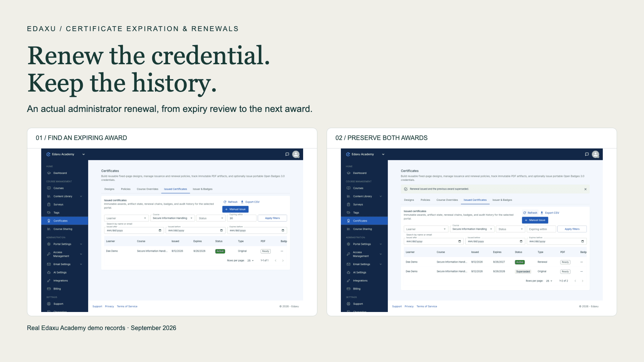Image resolution: width=644 pixels, height=362 pixels.
Task: Dismiss the renewal issued notification in panel 02
Action: pos(585,189)
